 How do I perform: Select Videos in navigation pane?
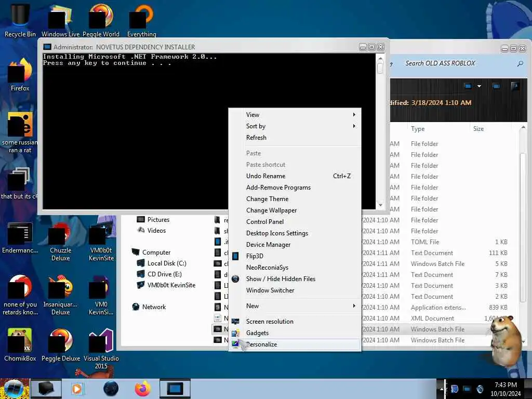pyautogui.click(x=152, y=231)
